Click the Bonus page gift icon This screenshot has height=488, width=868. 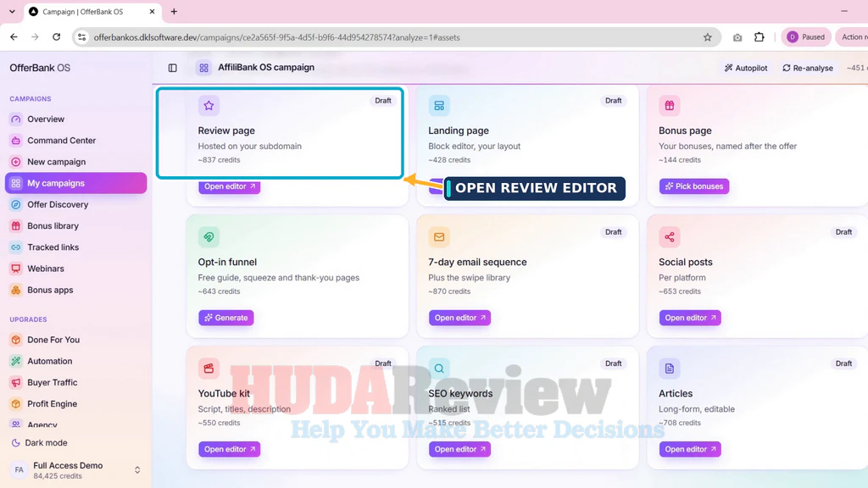coord(670,106)
